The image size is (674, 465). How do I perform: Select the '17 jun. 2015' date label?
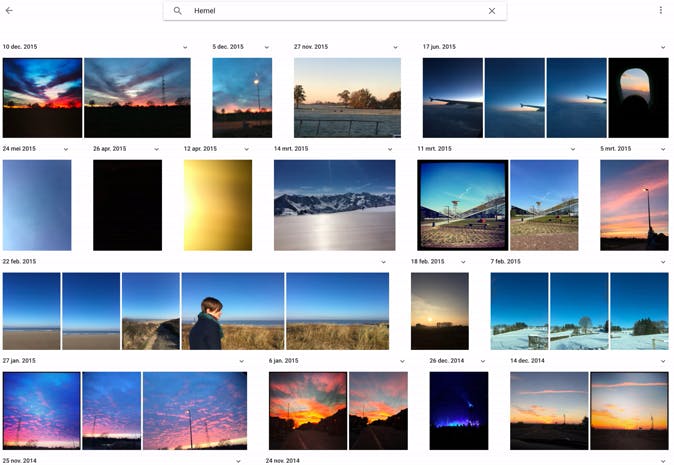[x=439, y=46]
